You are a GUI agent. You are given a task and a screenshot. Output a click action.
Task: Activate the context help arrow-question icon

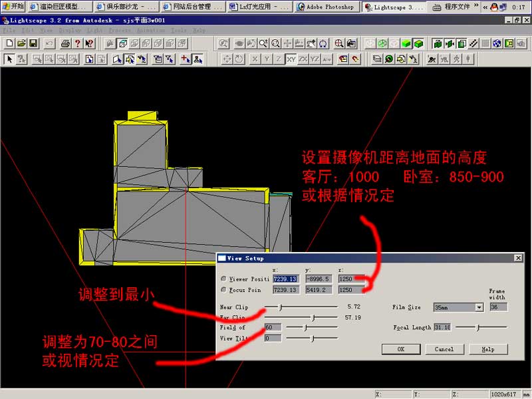(x=89, y=43)
